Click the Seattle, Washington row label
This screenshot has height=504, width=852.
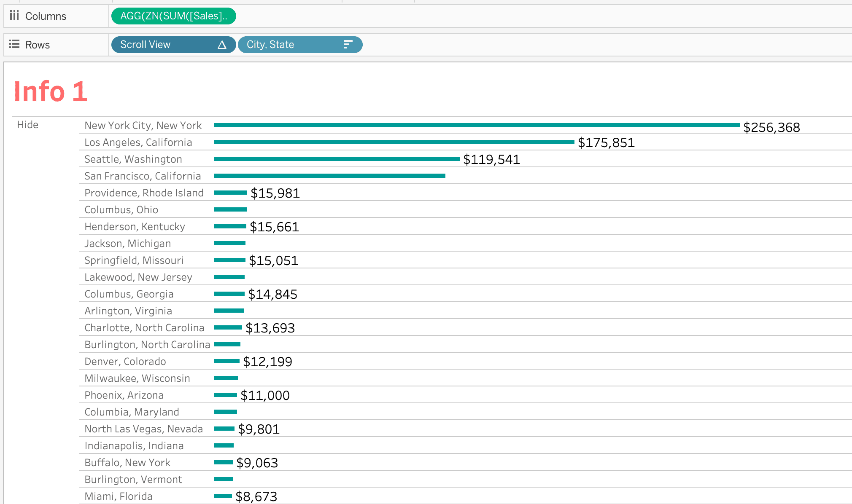coord(133,159)
